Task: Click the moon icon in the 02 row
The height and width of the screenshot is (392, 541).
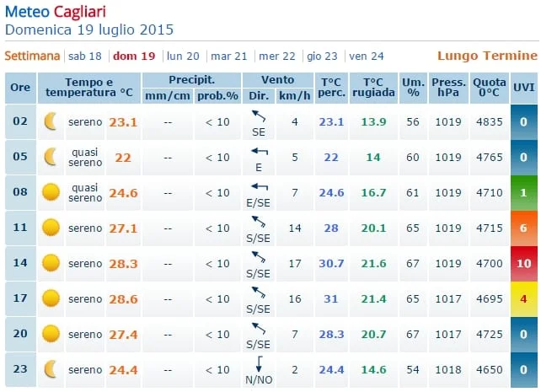Action: tap(51, 122)
